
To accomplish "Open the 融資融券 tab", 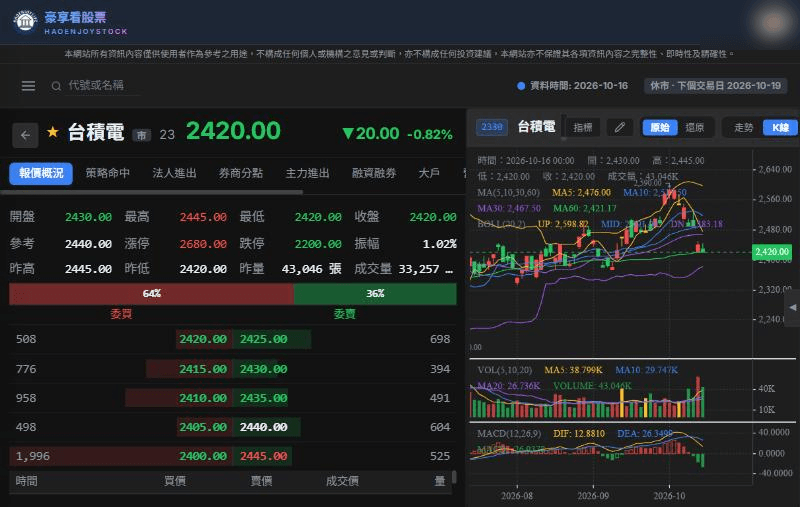I will click(x=374, y=173).
